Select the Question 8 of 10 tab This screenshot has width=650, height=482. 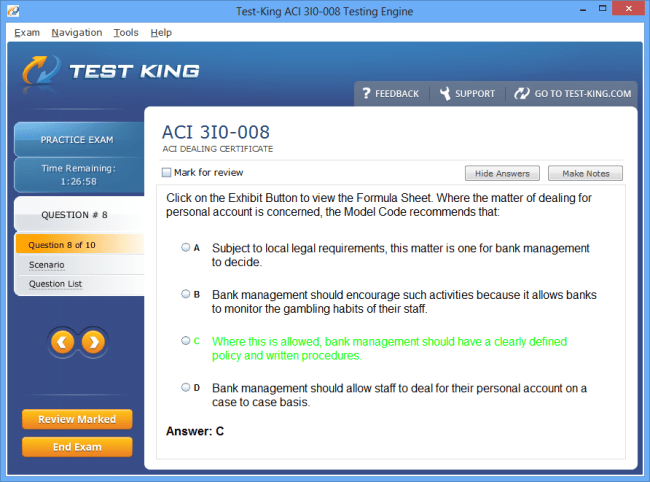(80, 245)
